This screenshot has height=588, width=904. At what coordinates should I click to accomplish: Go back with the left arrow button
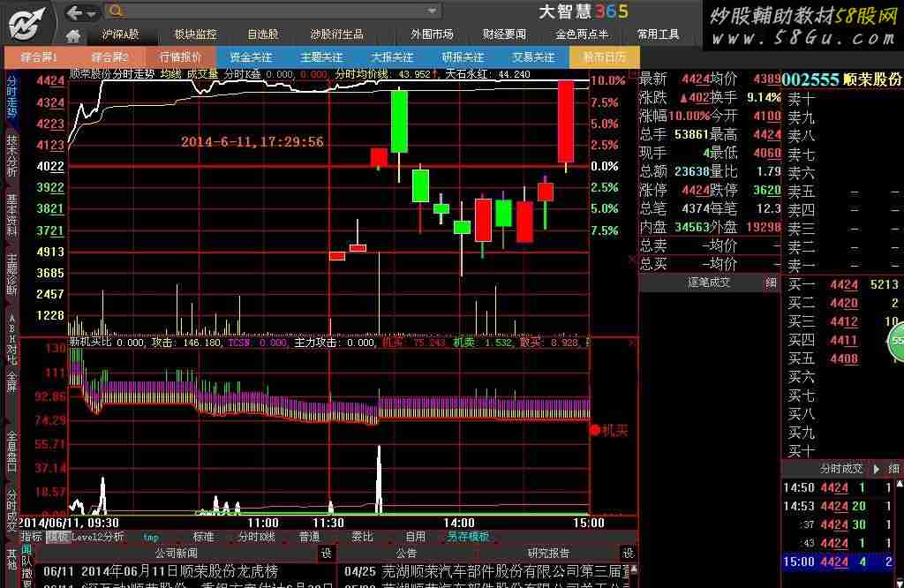(x=74, y=12)
